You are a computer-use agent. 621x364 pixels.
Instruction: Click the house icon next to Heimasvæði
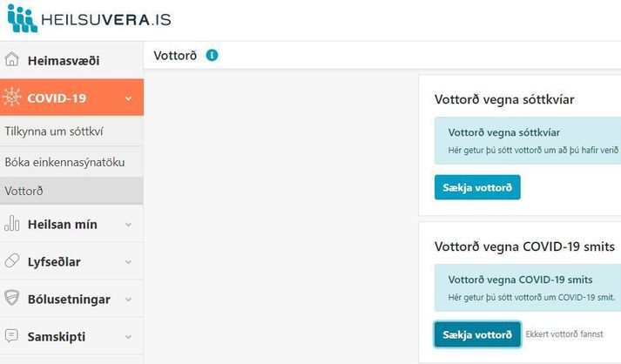(12, 59)
